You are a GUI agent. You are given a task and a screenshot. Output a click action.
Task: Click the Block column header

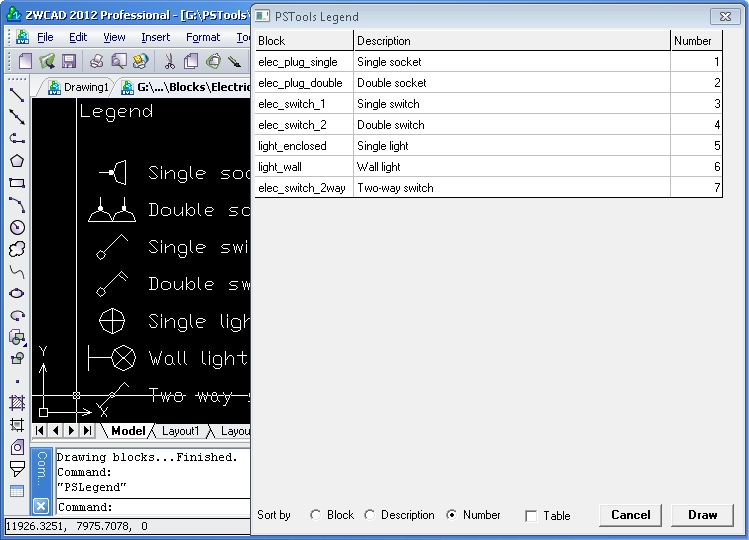pyautogui.click(x=304, y=41)
